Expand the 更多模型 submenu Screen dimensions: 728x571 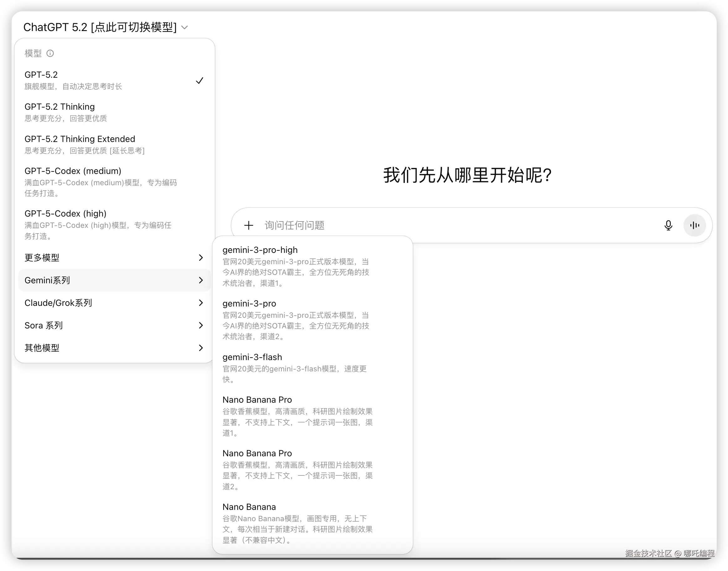point(114,257)
